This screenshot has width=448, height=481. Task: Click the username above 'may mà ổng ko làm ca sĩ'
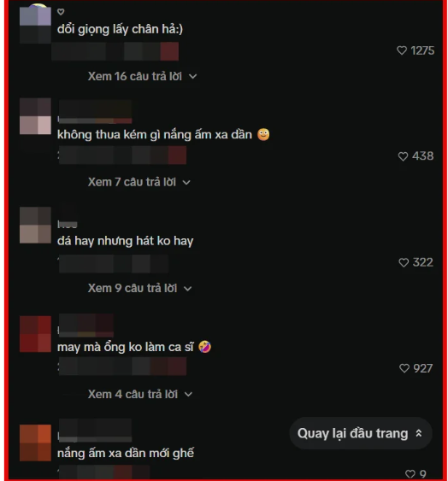pyautogui.click(x=85, y=326)
